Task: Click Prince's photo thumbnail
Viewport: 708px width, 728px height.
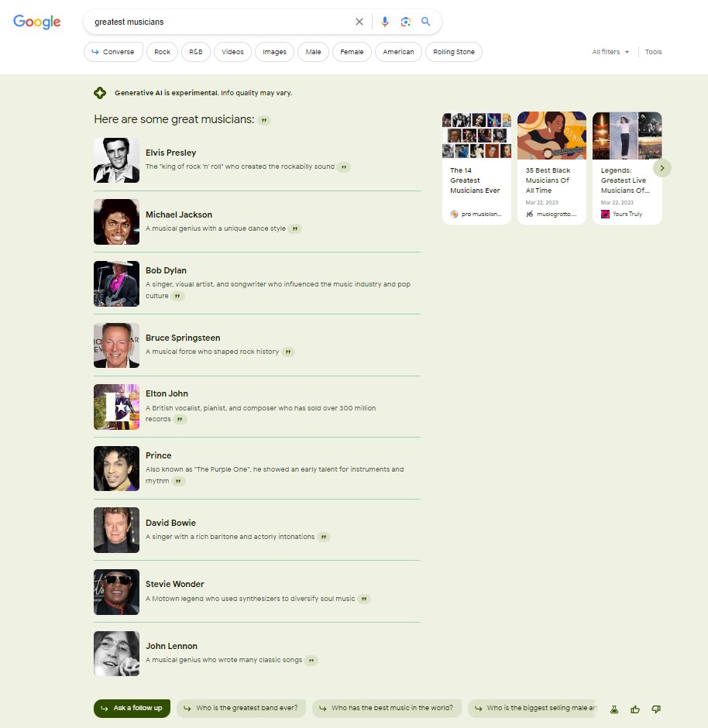Action: 116,469
